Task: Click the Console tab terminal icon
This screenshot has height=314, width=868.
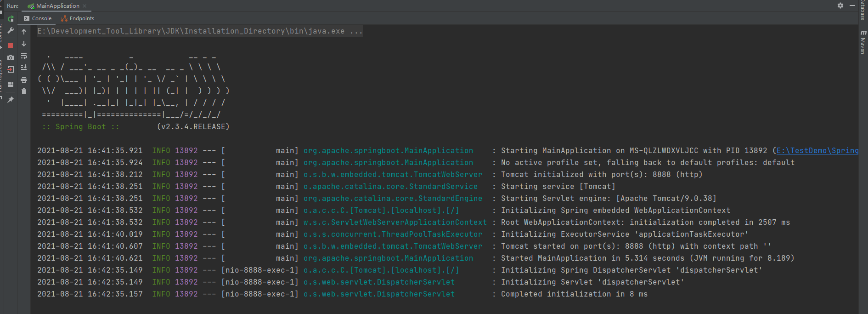Action: point(27,18)
